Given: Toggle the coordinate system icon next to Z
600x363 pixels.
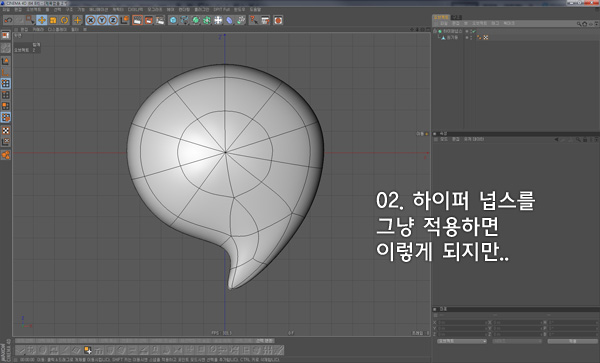Looking at the screenshot, I should [x=124, y=20].
